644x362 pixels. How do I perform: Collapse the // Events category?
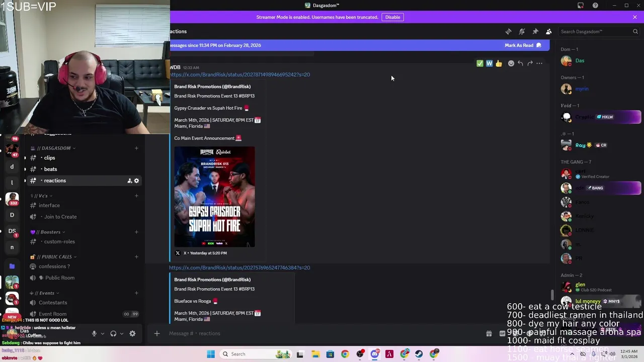pos(45,293)
